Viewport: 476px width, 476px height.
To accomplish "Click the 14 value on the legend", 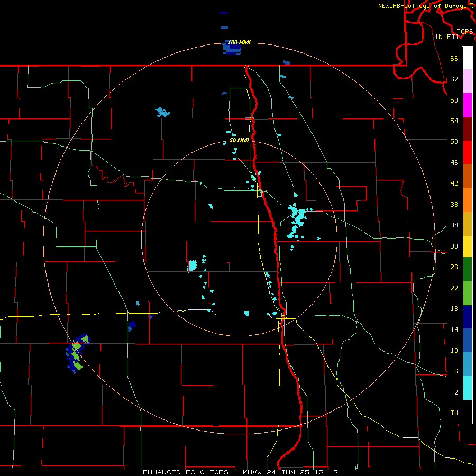I will tap(454, 329).
